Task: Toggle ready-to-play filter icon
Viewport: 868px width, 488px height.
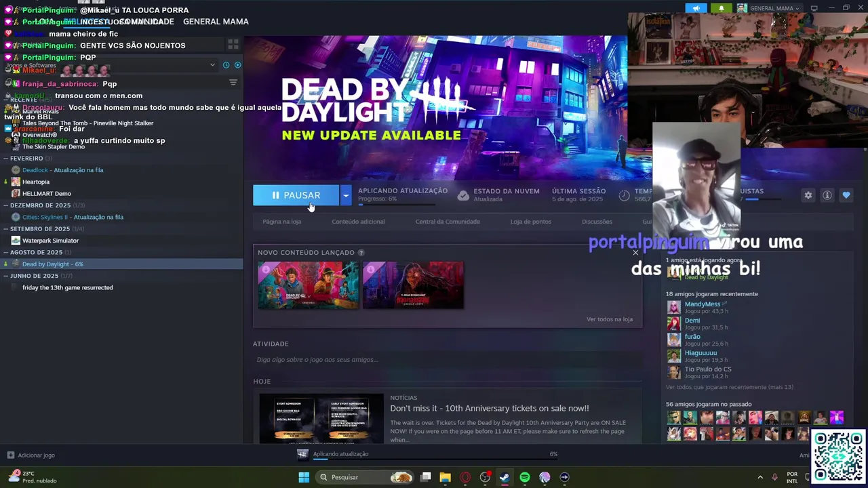Action: click(237, 65)
